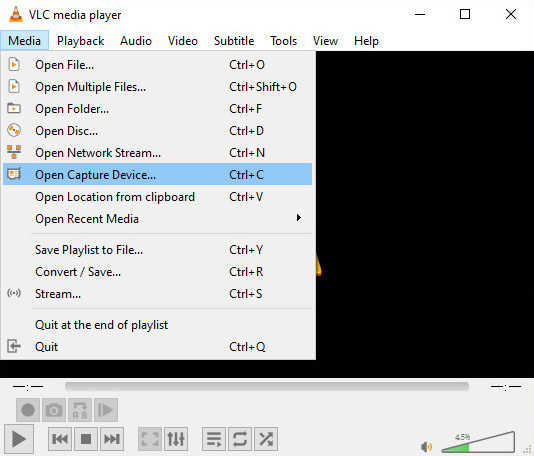
Task: Click the window resize grip corner
Action: pos(528,450)
